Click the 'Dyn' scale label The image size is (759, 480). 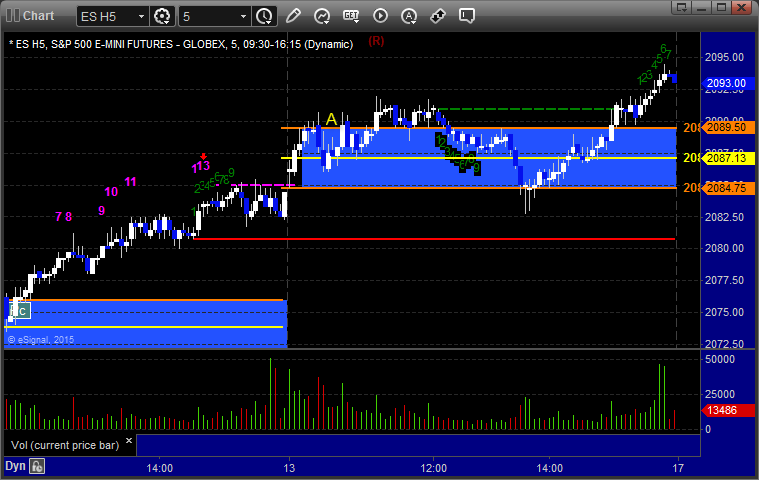point(15,466)
